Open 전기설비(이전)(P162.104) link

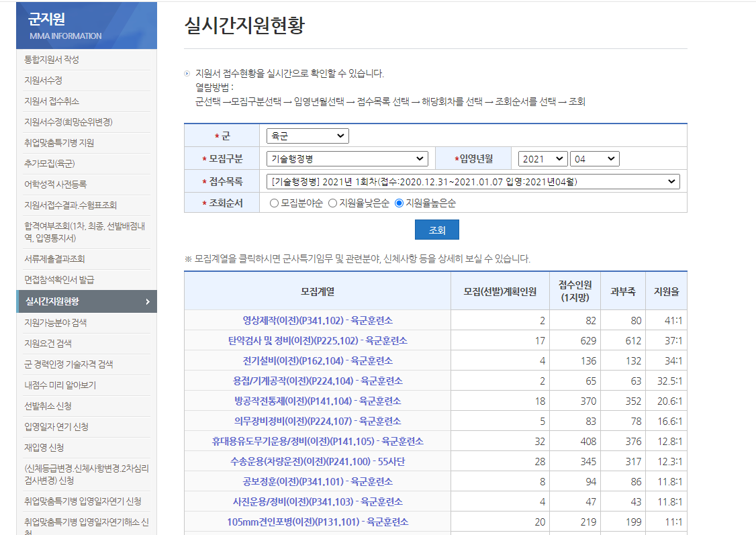[318, 361]
